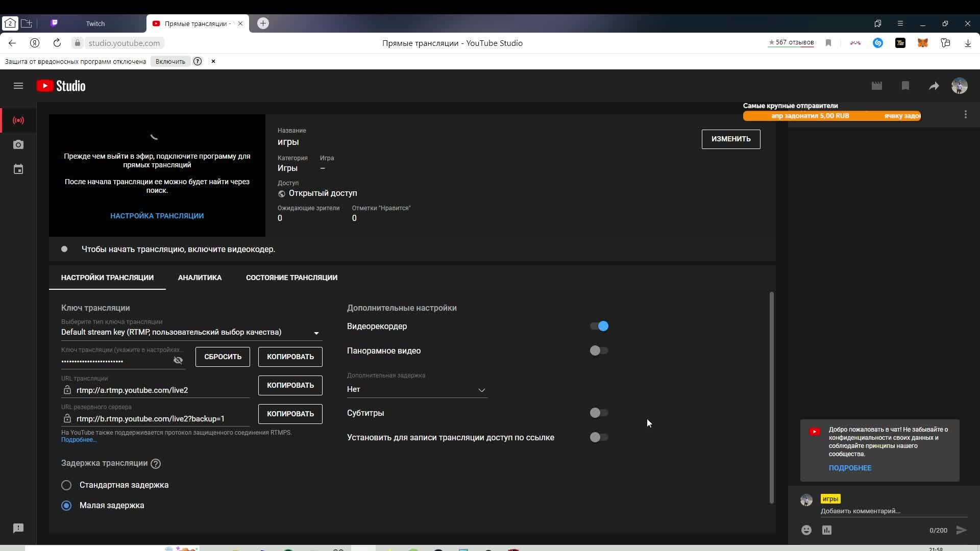980x551 pixels.
Task: Switch to the Аналитика tab
Action: [x=200, y=278]
